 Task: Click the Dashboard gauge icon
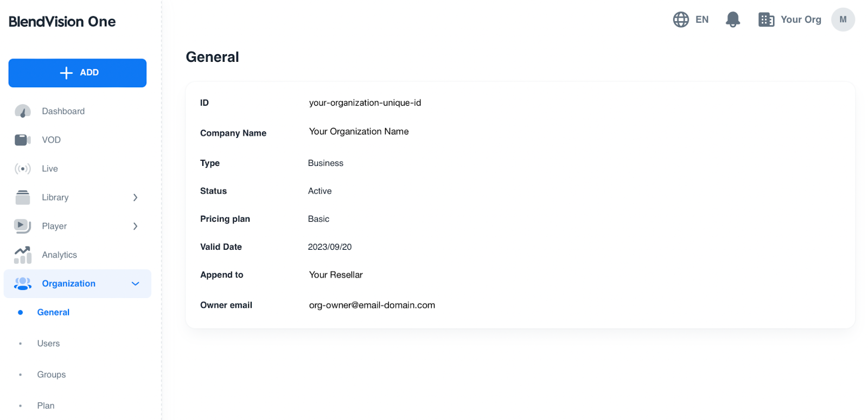(23, 111)
